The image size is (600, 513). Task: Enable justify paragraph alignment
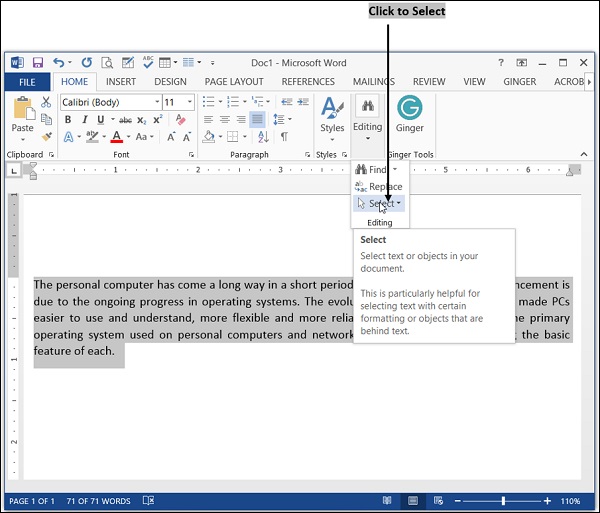tap(256, 119)
